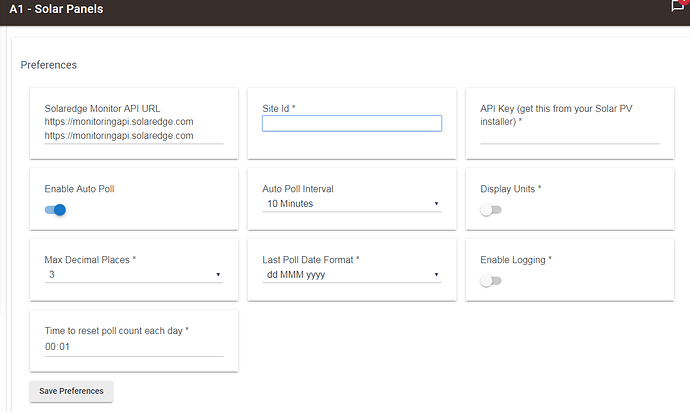This screenshot has height=412, width=690.
Task: Turn on the Enable Logging switch
Action: [x=491, y=281]
